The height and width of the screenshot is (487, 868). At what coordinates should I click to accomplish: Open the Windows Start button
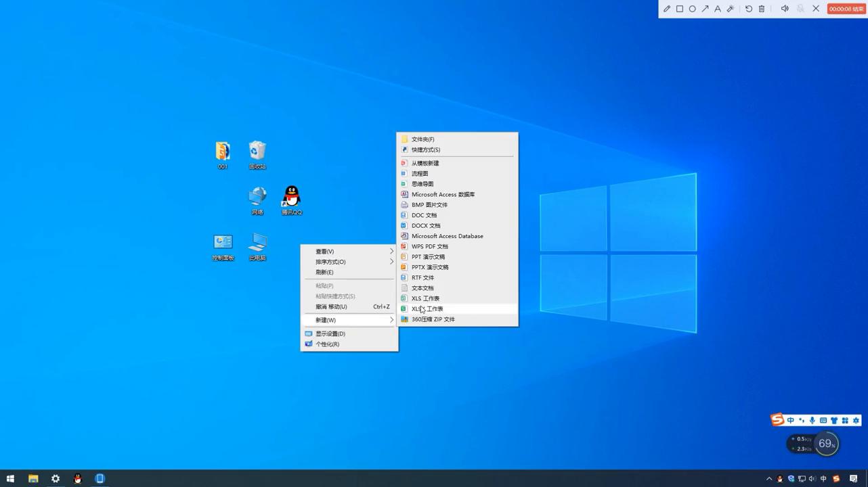10,479
